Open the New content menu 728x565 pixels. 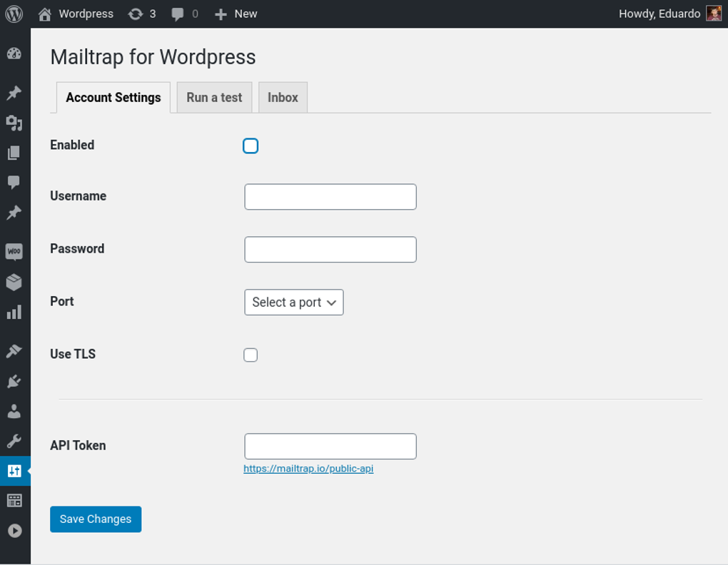[x=236, y=14]
